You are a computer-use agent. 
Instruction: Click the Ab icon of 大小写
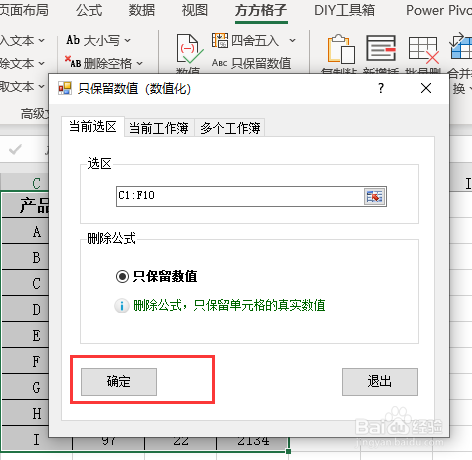click(73, 40)
